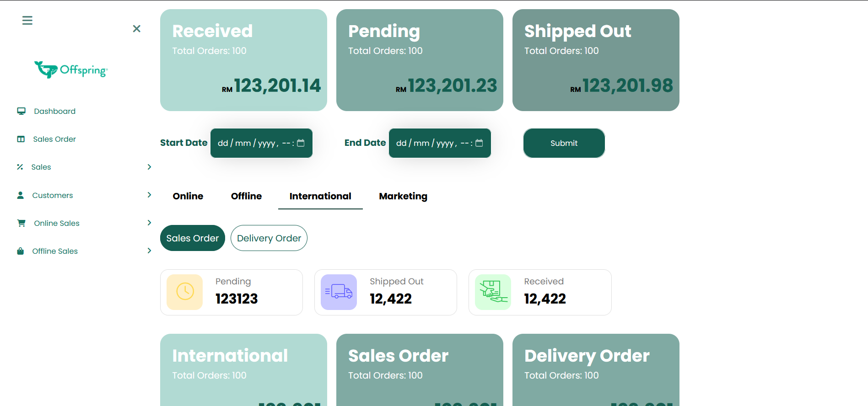Expand the Offline Sales submenu chevron

(149, 251)
